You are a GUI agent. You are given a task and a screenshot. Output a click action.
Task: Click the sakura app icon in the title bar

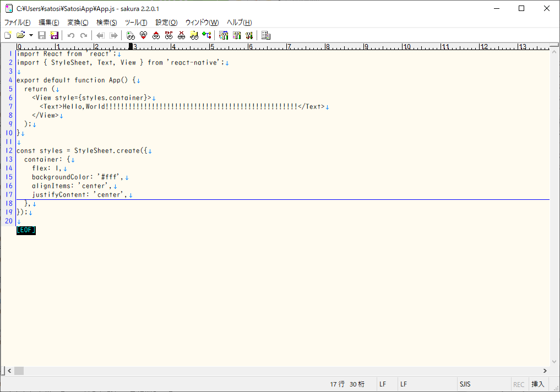(x=9, y=8)
